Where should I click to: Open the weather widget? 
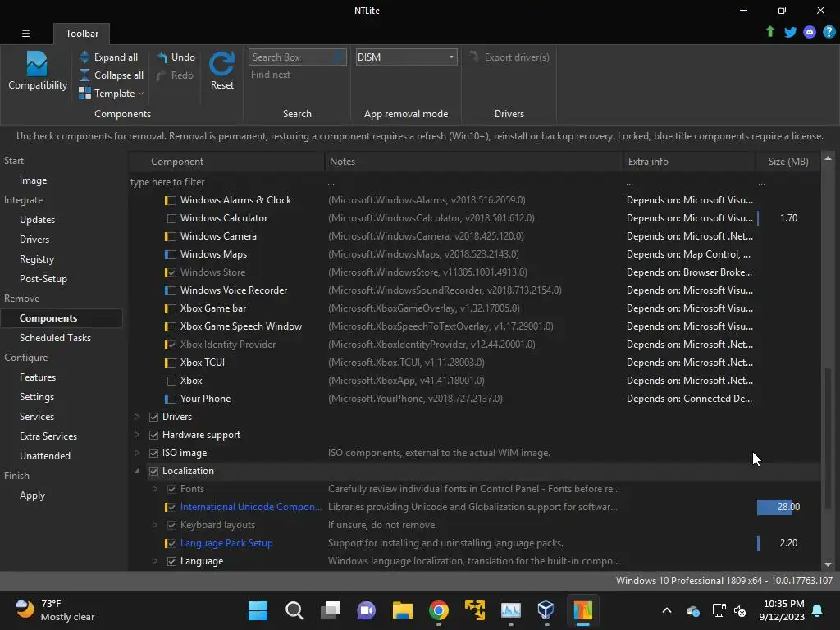(x=55, y=610)
